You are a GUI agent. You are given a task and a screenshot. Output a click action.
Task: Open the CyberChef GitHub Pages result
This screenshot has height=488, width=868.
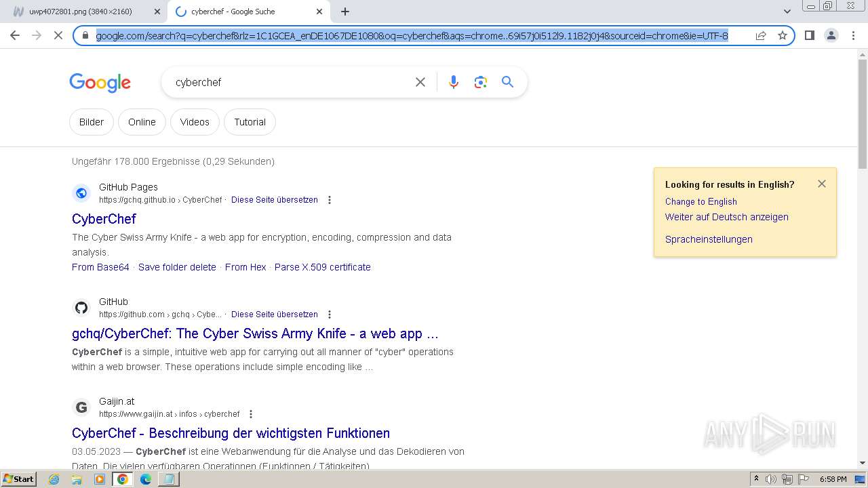coord(104,219)
